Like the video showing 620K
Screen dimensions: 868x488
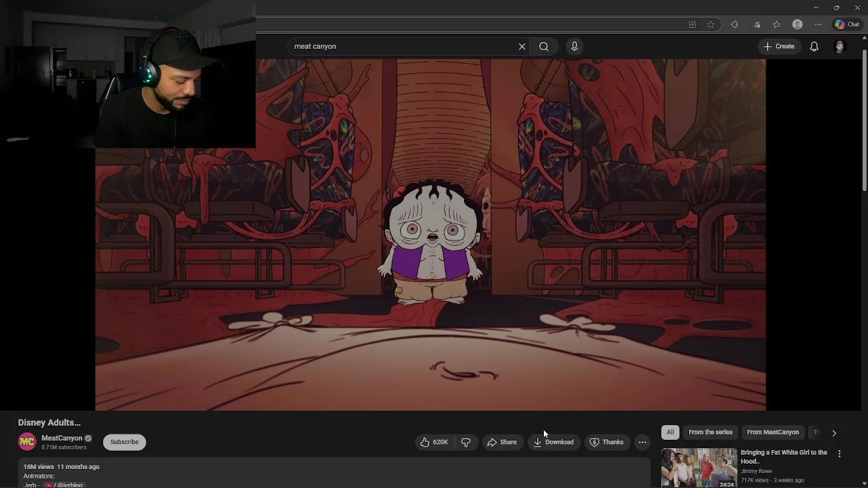[x=434, y=442]
